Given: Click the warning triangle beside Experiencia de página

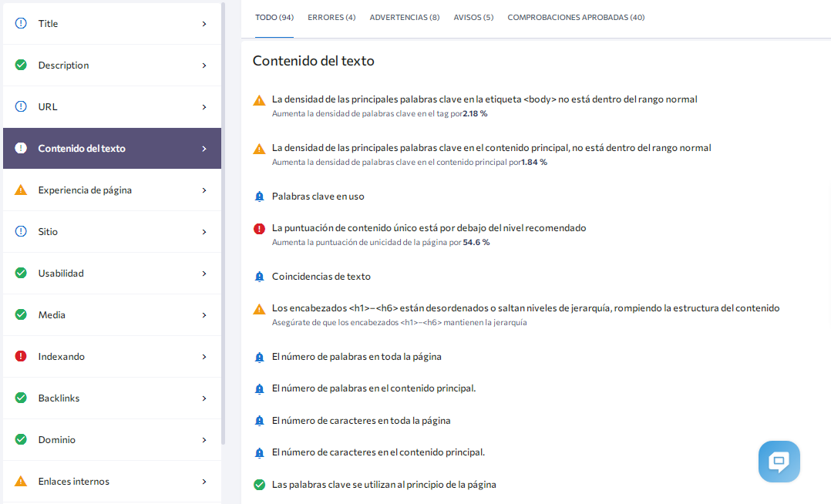Looking at the screenshot, I should (x=21, y=190).
